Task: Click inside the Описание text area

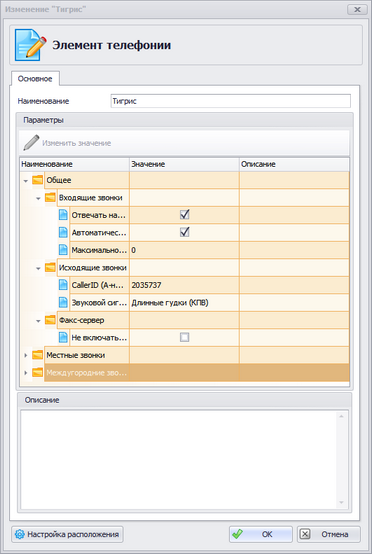Action: tap(178, 459)
